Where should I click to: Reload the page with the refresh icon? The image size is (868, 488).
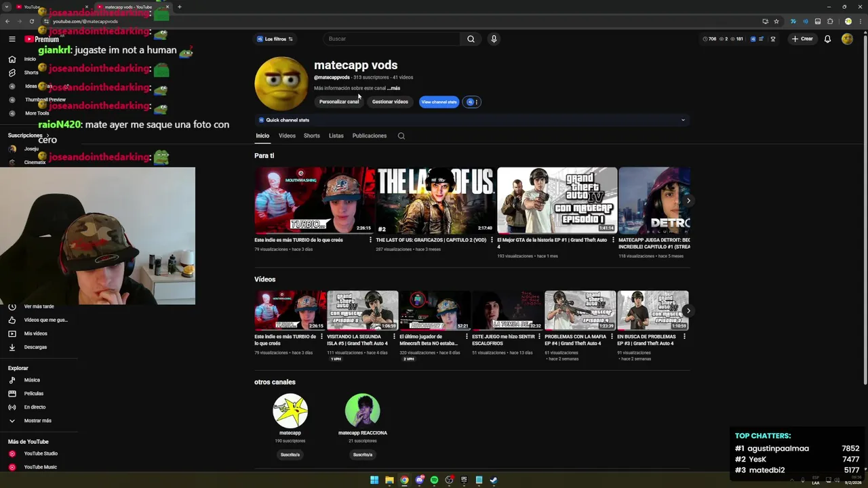[x=31, y=21]
